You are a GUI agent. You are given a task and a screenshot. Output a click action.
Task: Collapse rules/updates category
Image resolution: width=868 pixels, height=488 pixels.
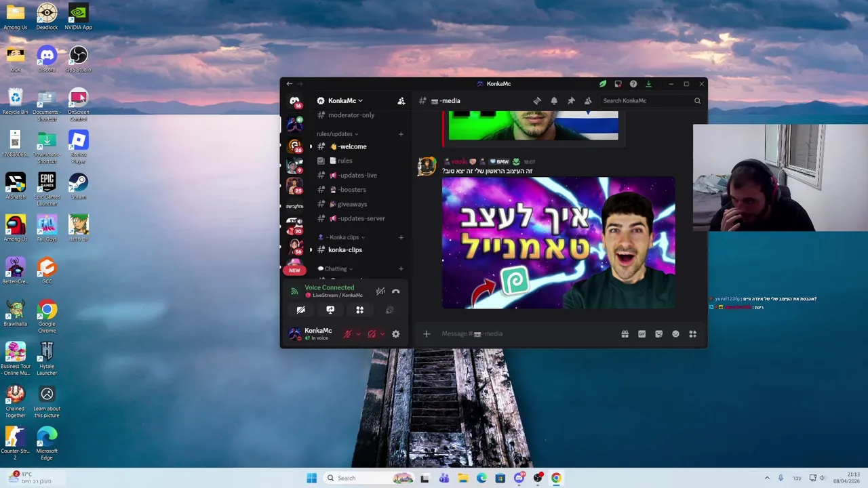coord(337,134)
